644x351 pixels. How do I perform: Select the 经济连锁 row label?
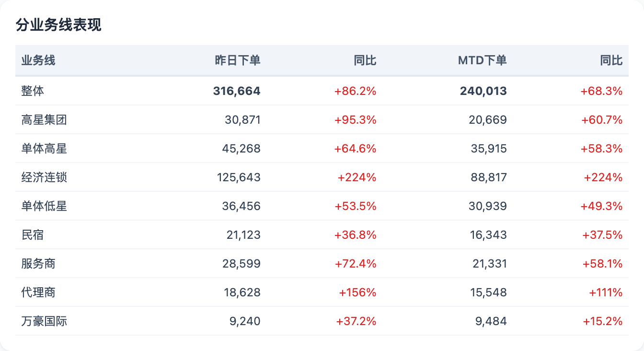click(x=44, y=177)
